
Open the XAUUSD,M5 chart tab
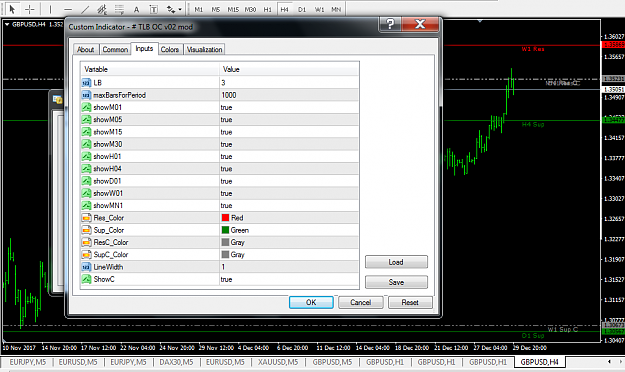pyautogui.click(x=278, y=362)
